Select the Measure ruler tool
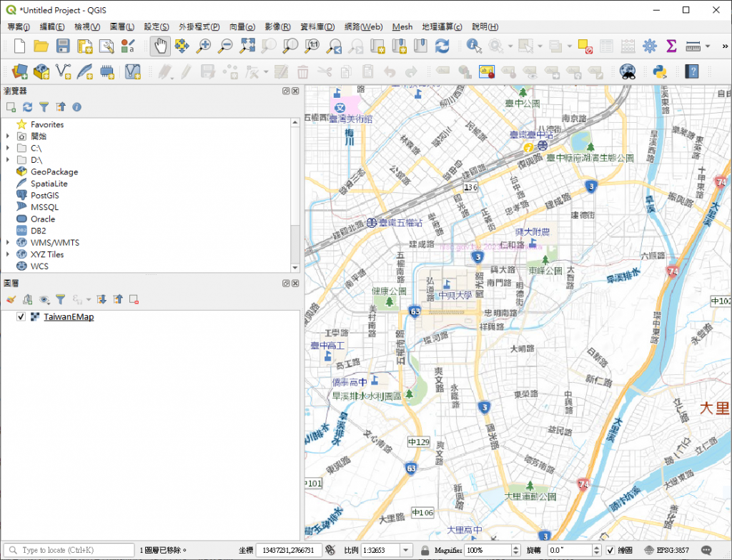Viewport: 732px width, 560px height. [x=693, y=46]
